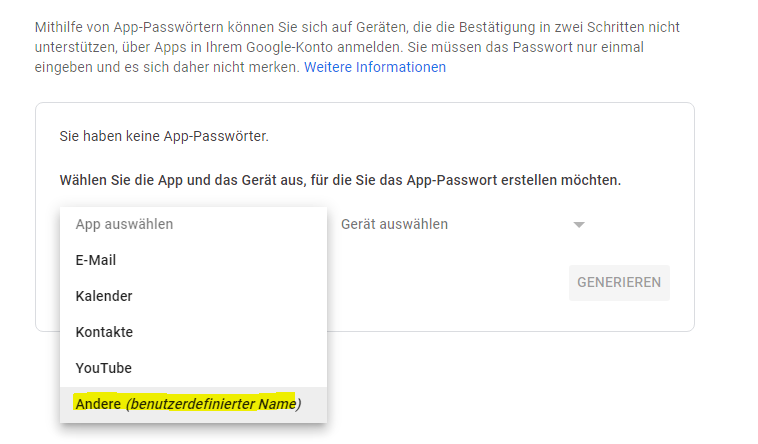758x444 pixels.
Task: Choose Andere (benutzerdefinierter Name) option
Action: click(193, 404)
